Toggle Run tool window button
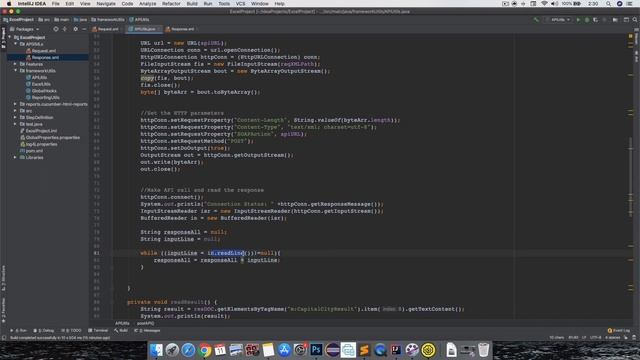Image resolution: width=640 pixels, height=360 pixels. pos(18,331)
